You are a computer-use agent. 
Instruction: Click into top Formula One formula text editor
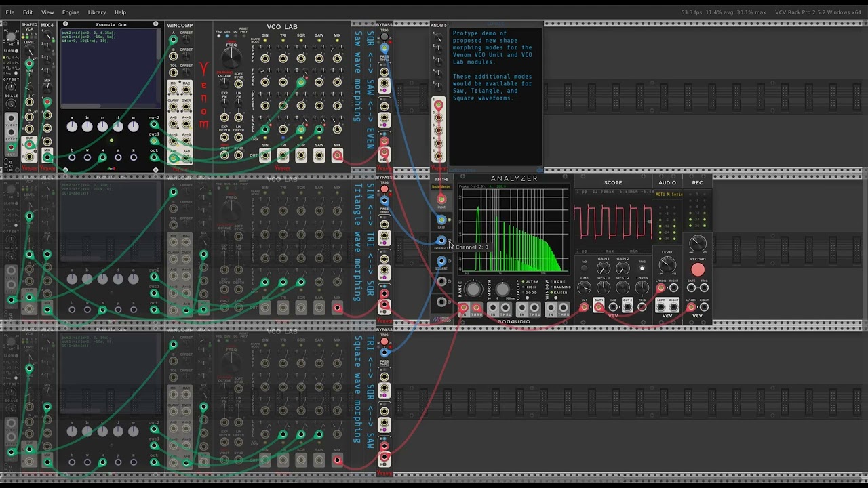111,68
